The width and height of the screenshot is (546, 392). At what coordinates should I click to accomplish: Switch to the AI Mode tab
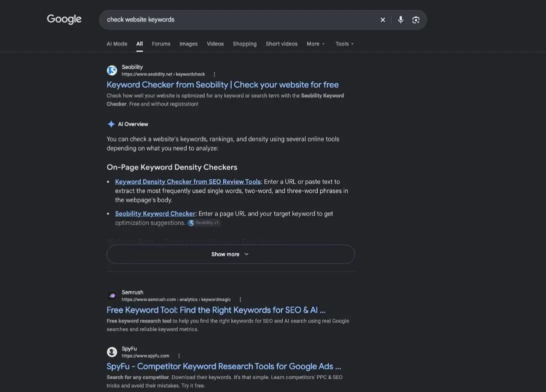pos(117,44)
